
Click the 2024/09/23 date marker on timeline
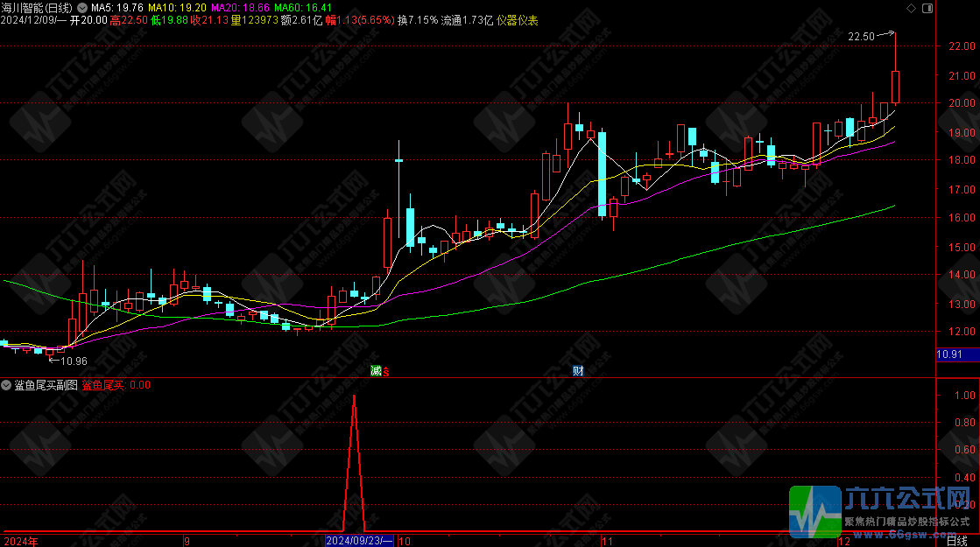coord(360,541)
